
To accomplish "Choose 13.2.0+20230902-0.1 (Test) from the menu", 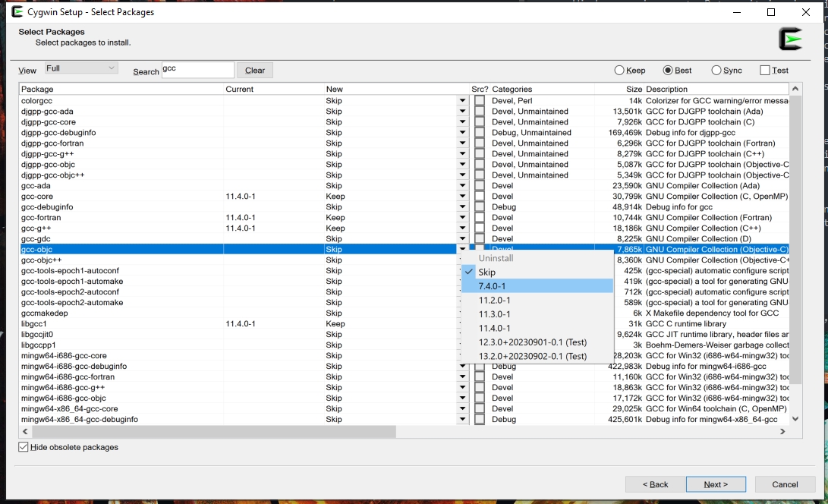I will pyautogui.click(x=537, y=356).
